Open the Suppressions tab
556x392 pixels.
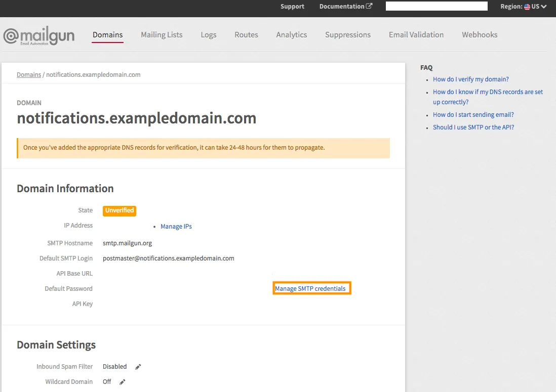point(347,35)
